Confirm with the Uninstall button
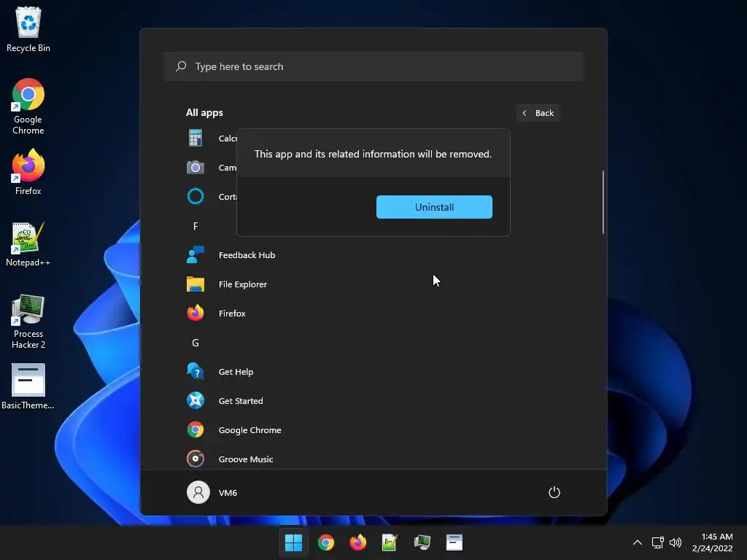747x560 pixels. tap(434, 207)
